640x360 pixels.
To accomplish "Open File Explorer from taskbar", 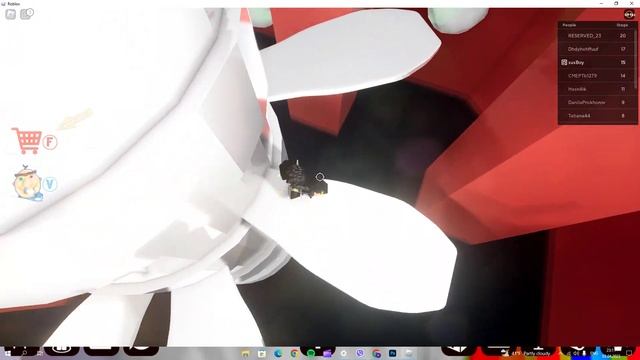I will 245,353.
